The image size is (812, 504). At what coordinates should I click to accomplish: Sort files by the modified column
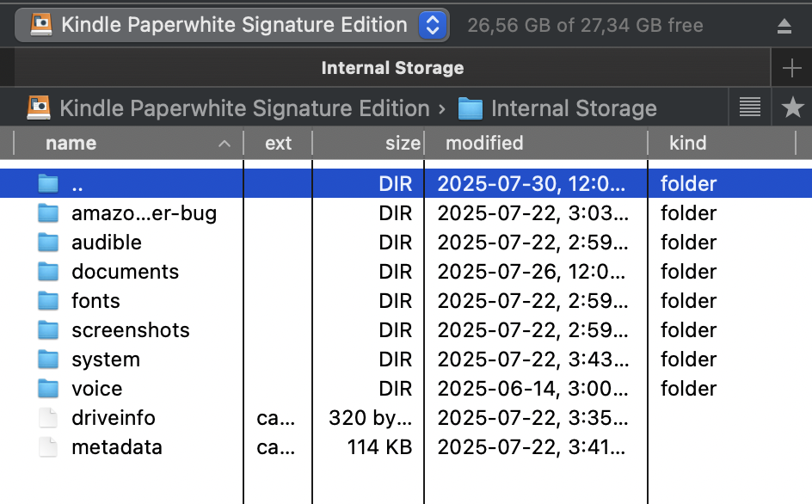point(484,144)
